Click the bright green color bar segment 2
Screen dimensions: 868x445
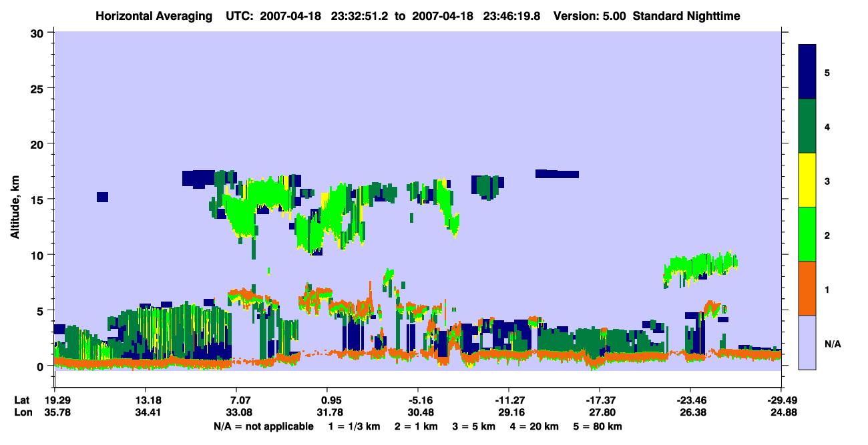(807, 234)
